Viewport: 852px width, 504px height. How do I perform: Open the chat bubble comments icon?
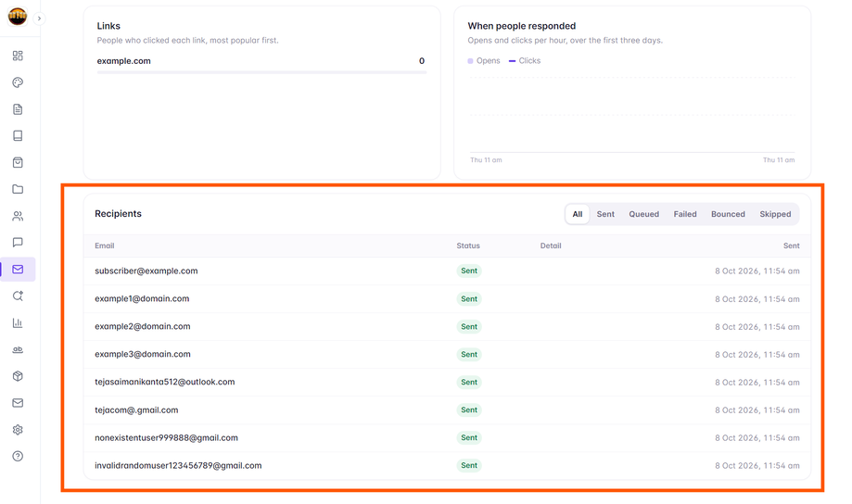[18, 242]
